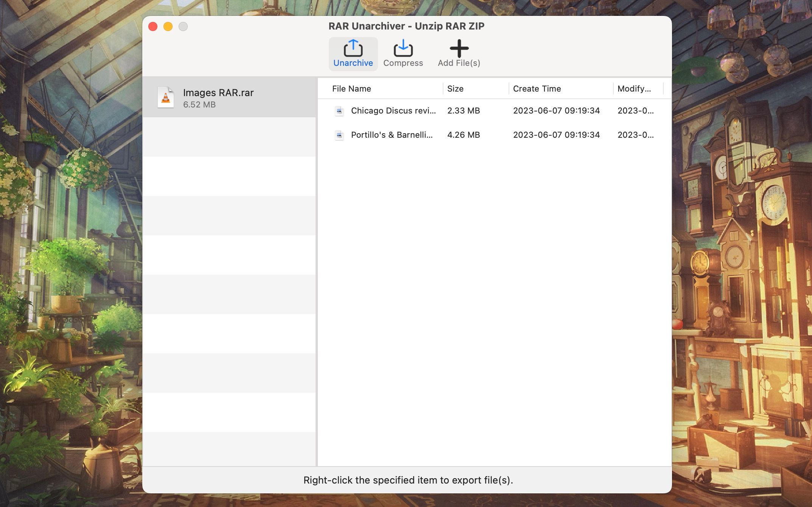
Task: Click the 4.26 MB size cell
Action: 463,135
